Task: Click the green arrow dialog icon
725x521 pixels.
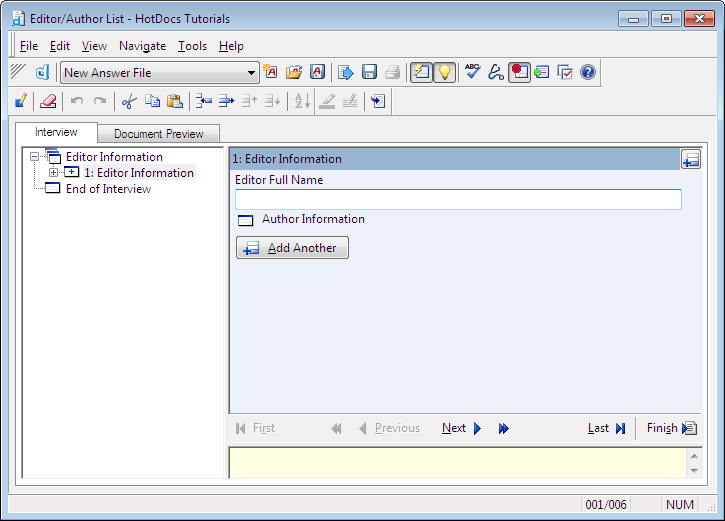Action: pos(541,72)
